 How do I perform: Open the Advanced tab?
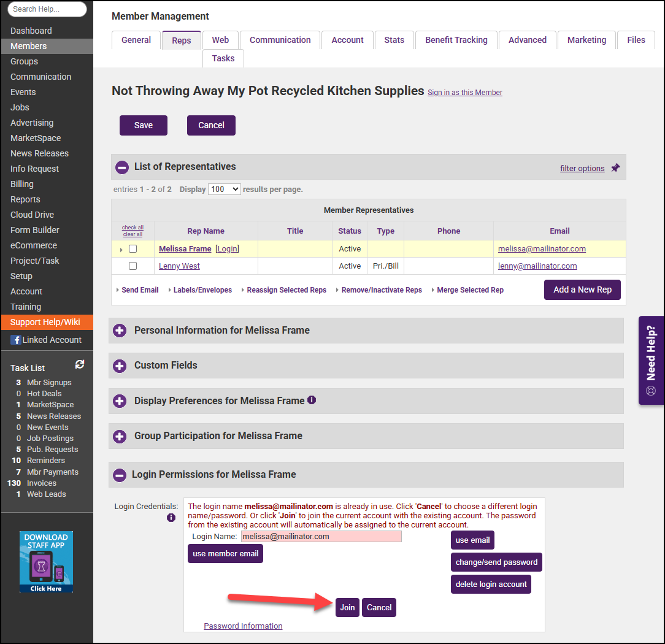(x=527, y=40)
